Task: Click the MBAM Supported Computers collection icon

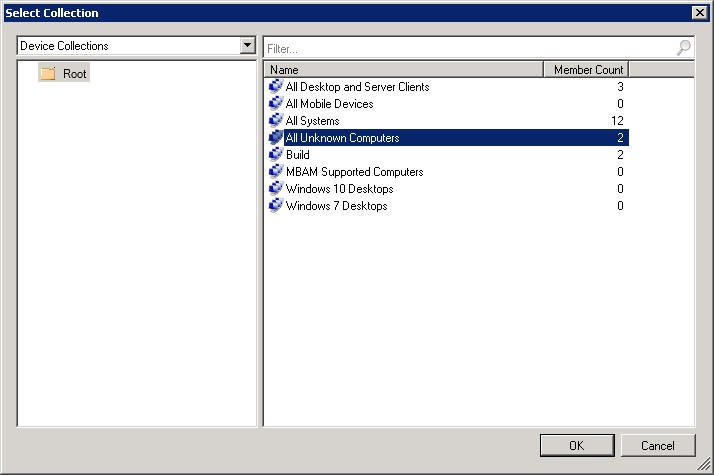Action: 276,172
